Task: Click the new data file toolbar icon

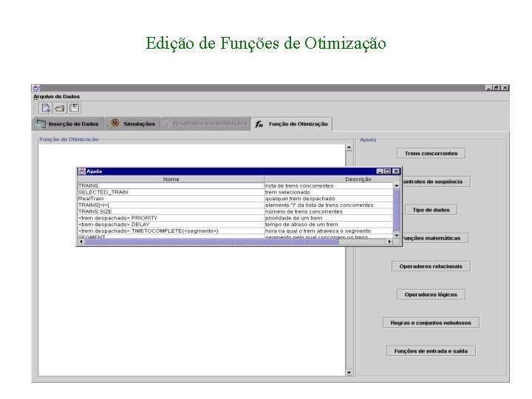Action: [46, 108]
